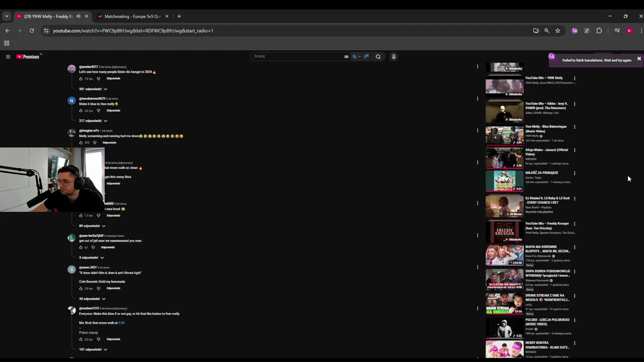Open the Chrome apps grid in bookmarks bar

7,43
